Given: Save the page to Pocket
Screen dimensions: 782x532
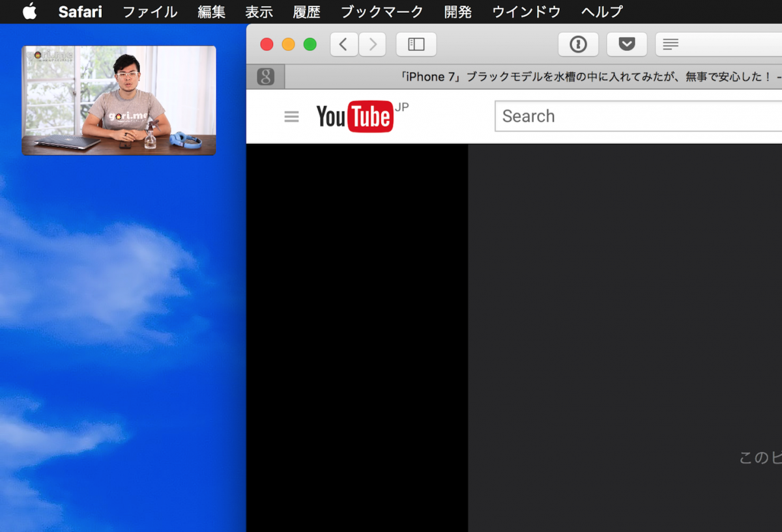Looking at the screenshot, I should tap(626, 44).
